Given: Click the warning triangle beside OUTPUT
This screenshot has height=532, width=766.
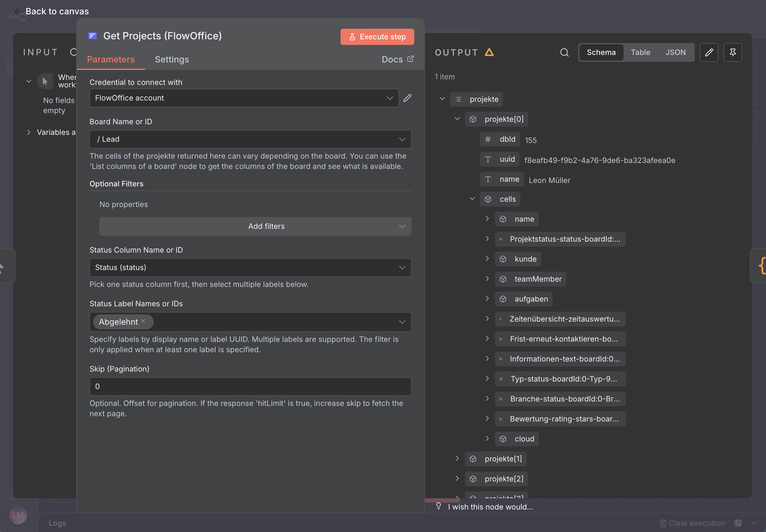Looking at the screenshot, I should point(488,52).
